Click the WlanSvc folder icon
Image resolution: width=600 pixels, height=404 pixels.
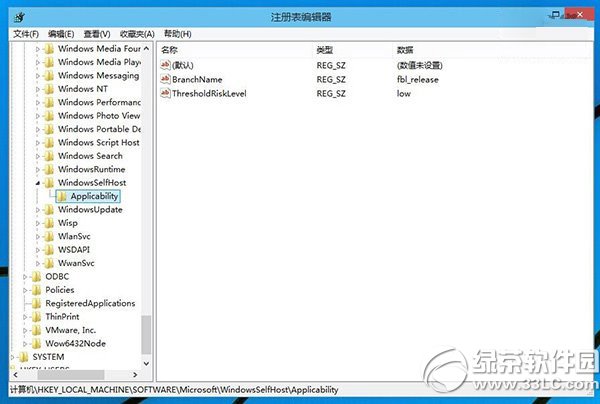tap(49, 236)
